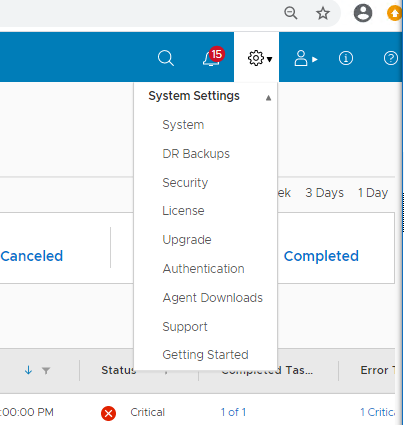Click the Completed status link
Viewport: 404px width, 425px height.
click(321, 256)
